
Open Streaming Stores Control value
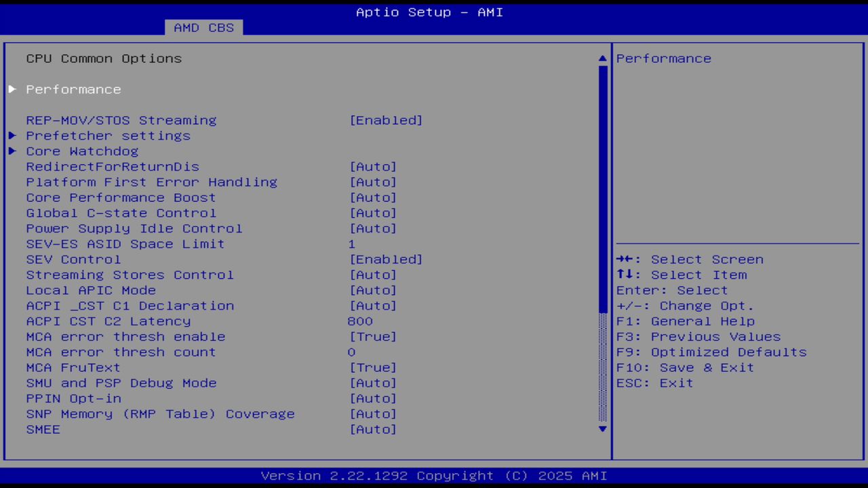373,275
